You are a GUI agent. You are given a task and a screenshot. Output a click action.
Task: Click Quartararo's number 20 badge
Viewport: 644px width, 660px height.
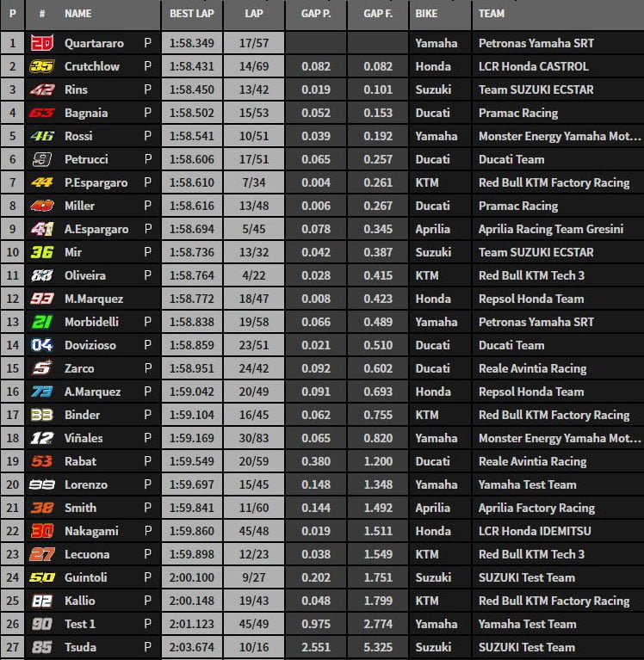pyautogui.click(x=41, y=43)
